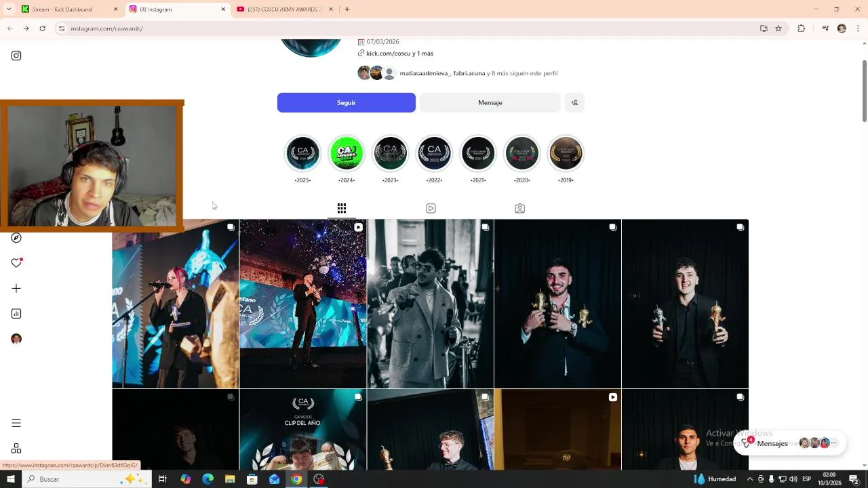The height and width of the screenshot is (488, 868).
Task: Open the •2022• story highlight
Action: click(434, 153)
